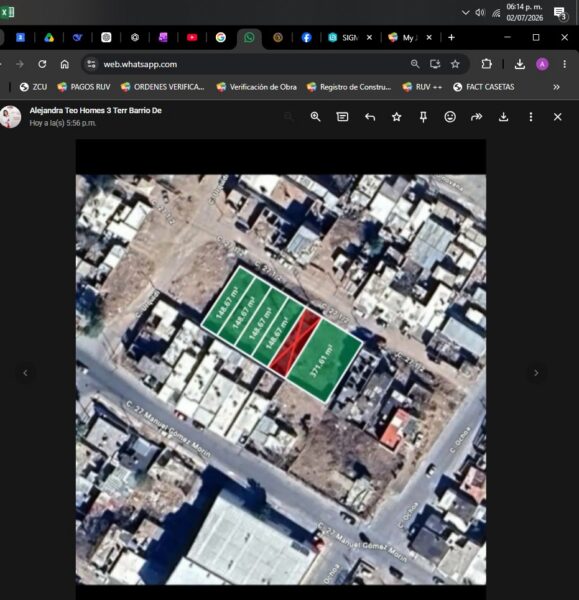Open the viewer's three-dot menu
The image size is (579, 600).
(x=531, y=117)
